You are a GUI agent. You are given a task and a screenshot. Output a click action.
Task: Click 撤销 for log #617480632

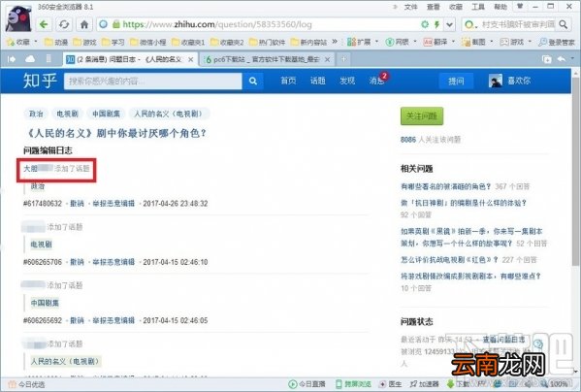click(77, 204)
